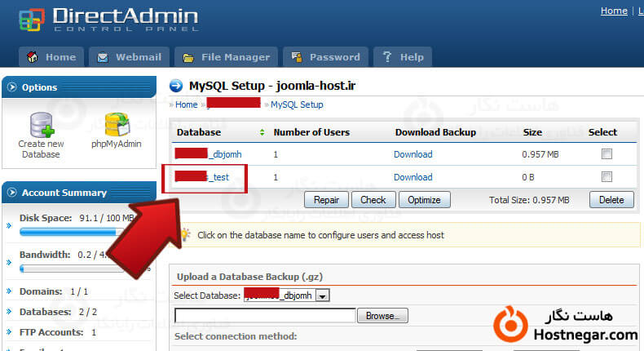Click the Number of Users column header
Viewport: 644px width, 351px height.
pos(311,132)
